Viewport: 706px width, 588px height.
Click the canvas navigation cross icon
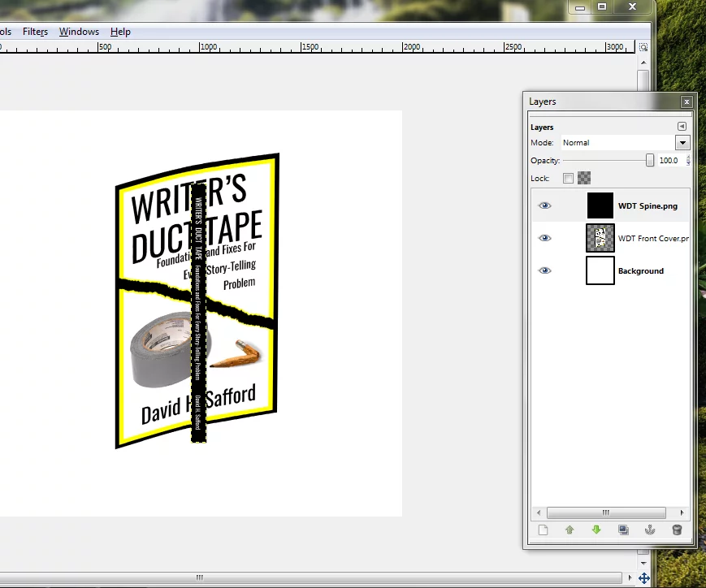pos(643,578)
